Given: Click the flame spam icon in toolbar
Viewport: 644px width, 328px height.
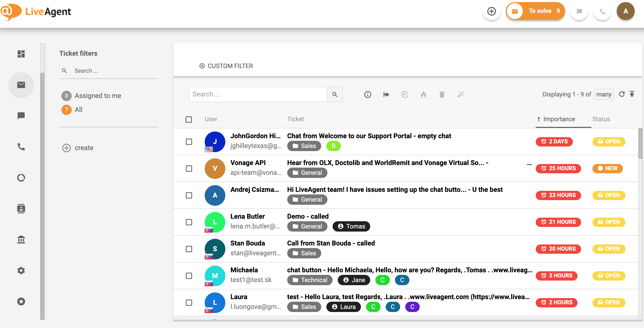Looking at the screenshot, I should coord(423,95).
